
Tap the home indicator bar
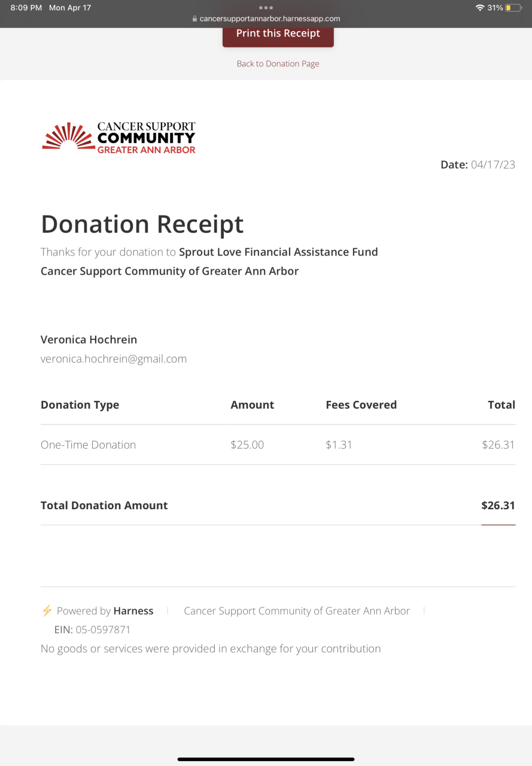point(266,759)
